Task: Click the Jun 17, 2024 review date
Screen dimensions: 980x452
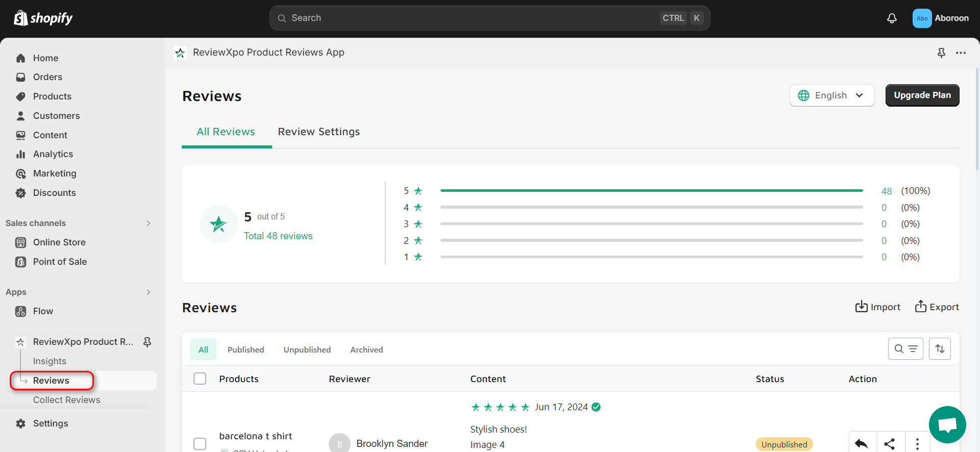Action: click(561, 407)
